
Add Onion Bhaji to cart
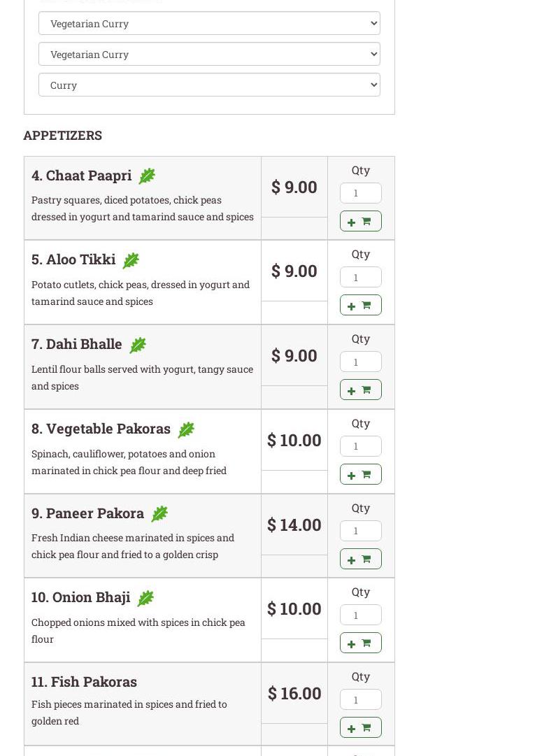click(360, 643)
